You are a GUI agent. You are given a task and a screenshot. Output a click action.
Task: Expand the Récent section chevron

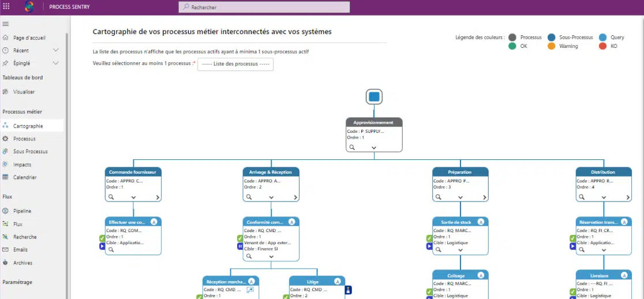click(x=56, y=51)
